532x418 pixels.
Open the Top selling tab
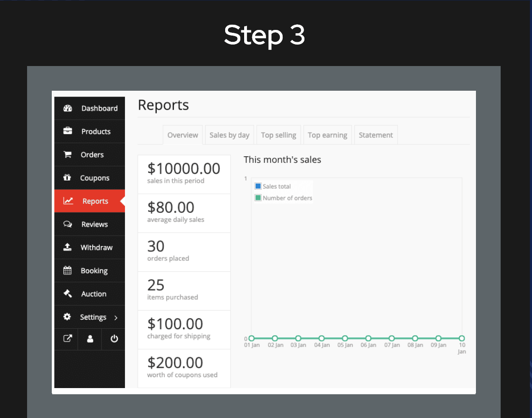[x=278, y=135]
